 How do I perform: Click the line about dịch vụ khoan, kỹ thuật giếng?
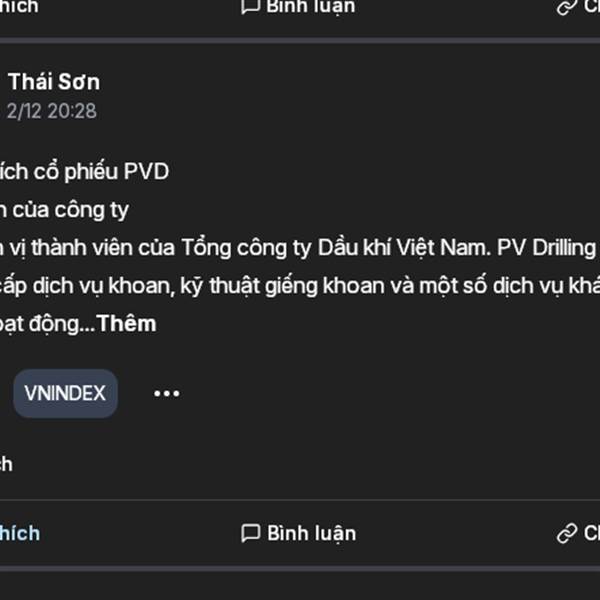tap(300, 286)
